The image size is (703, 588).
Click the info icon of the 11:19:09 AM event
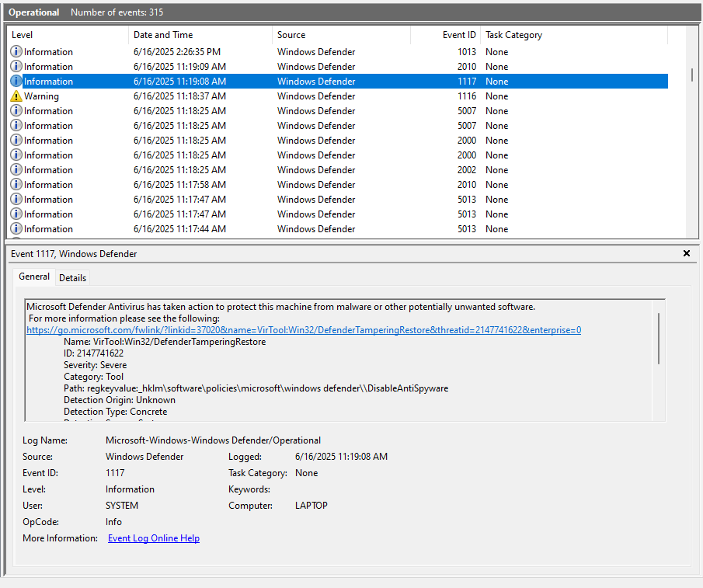[x=16, y=66]
